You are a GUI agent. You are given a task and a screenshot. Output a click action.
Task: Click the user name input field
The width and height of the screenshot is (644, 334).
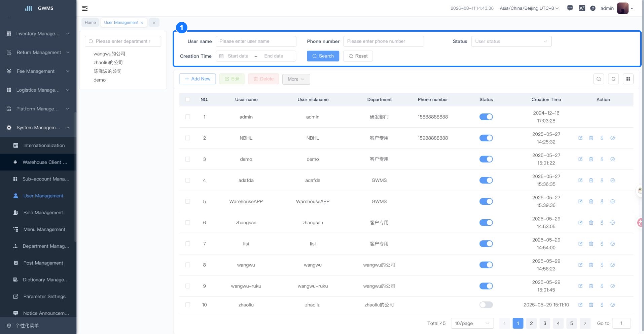[256, 41]
